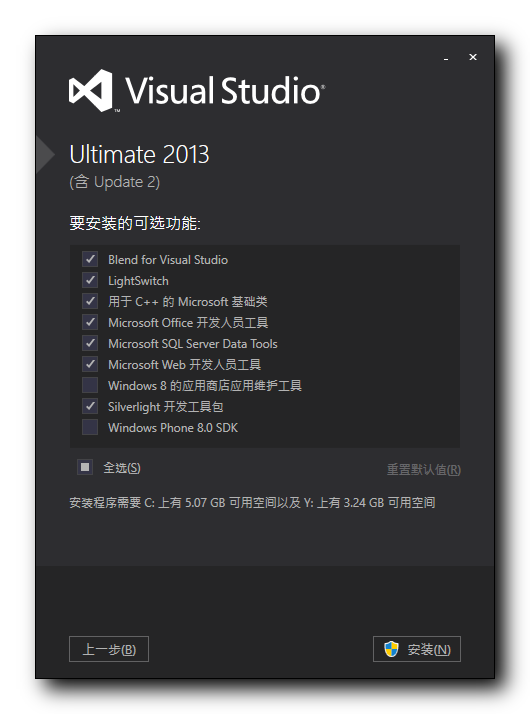Go back with the 上一步(B) button

coord(109,649)
